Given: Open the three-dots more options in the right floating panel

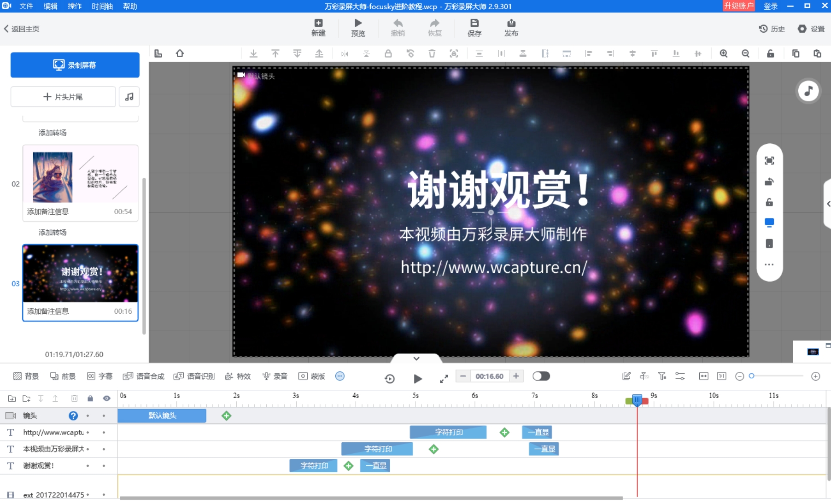Looking at the screenshot, I should click(769, 264).
